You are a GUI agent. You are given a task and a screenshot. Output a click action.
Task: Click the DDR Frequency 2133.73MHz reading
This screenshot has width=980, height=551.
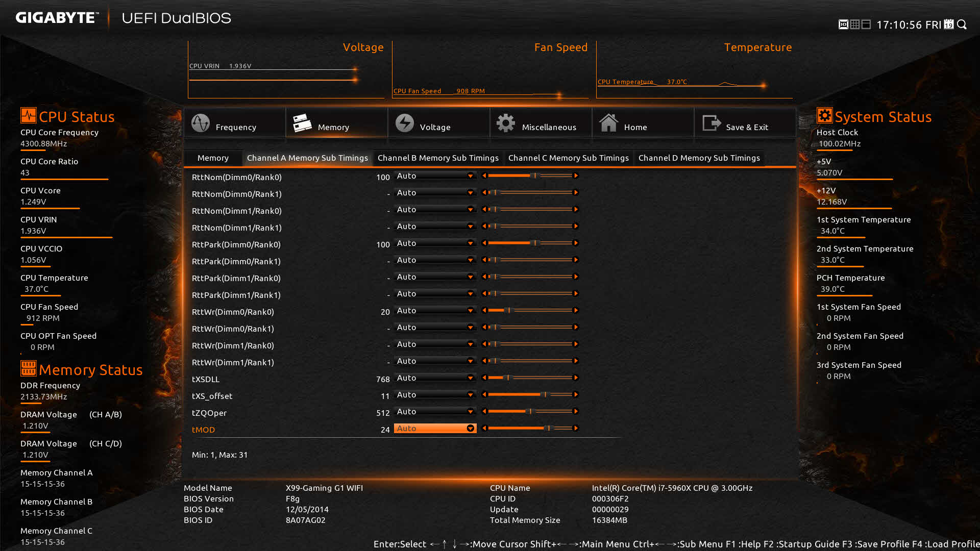[x=44, y=397]
